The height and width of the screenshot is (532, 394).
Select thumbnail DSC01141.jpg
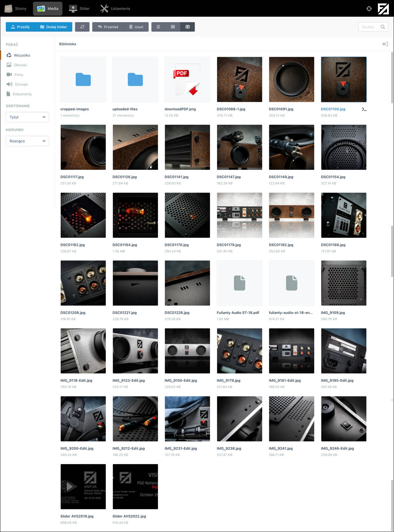[187, 147]
